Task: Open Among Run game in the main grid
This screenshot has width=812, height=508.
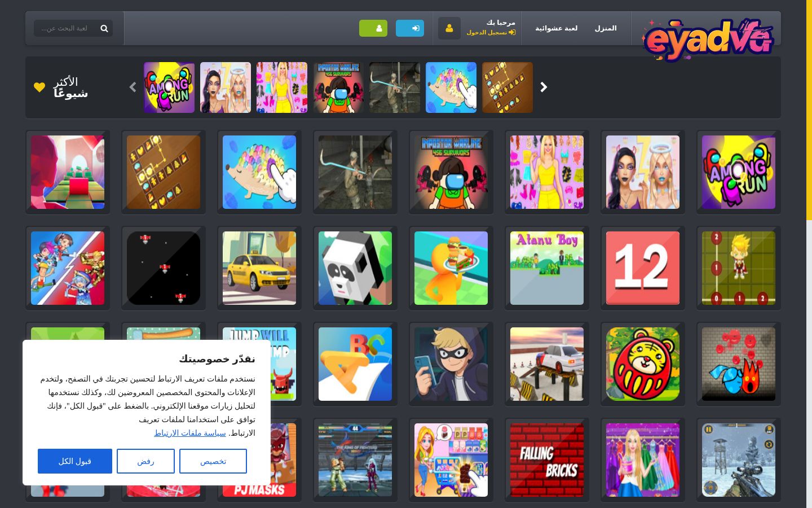Action: (739, 172)
